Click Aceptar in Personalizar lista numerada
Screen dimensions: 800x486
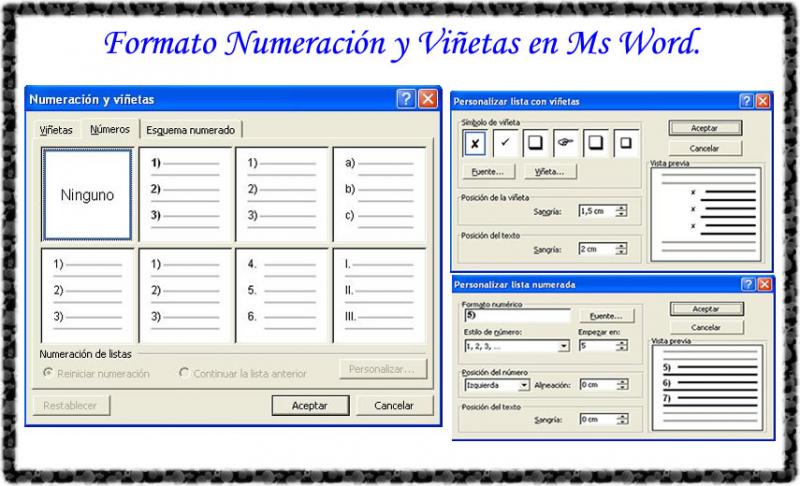pos(706,309)
